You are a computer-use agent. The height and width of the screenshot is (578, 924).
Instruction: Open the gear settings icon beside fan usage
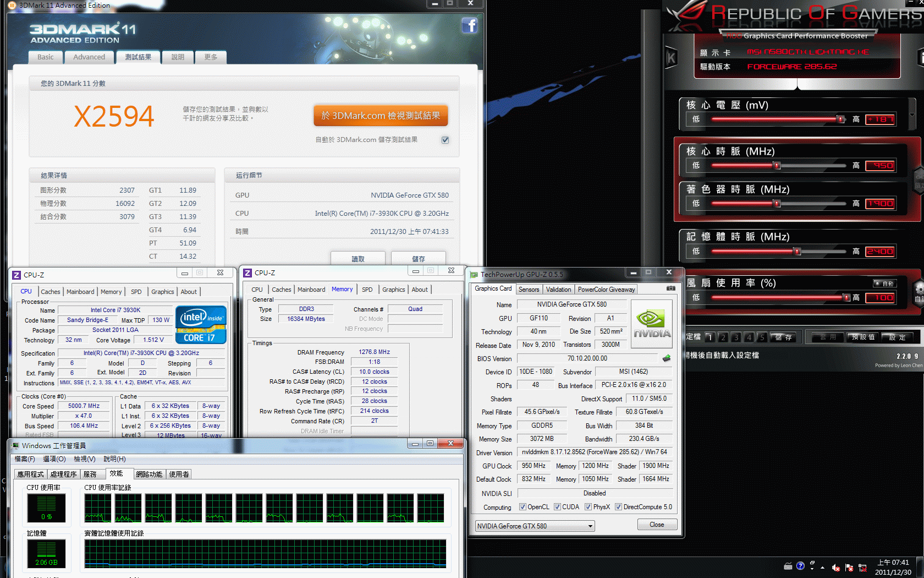[919, 289]
